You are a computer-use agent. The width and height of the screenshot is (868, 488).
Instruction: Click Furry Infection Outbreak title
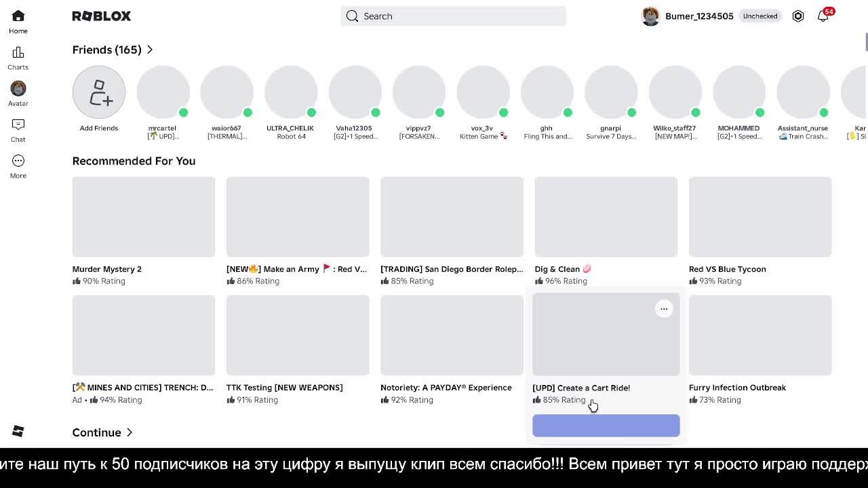(x=737, y=388)
